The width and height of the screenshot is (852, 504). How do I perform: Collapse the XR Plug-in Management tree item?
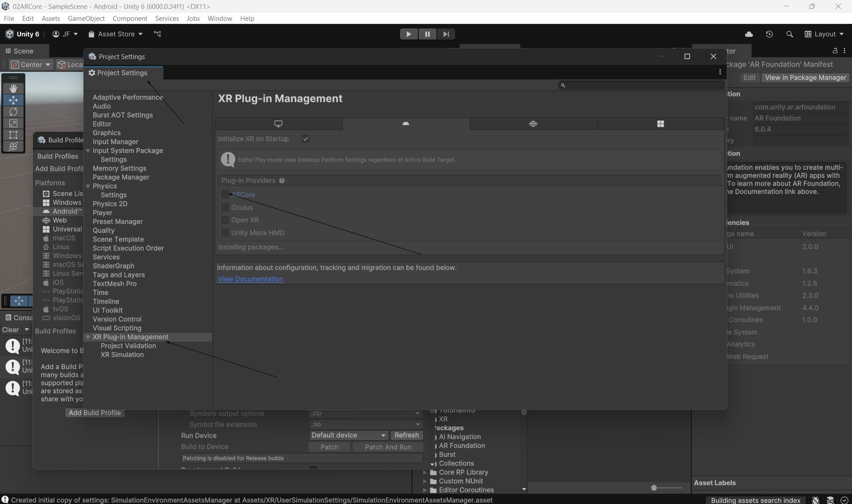pos(88,337)
